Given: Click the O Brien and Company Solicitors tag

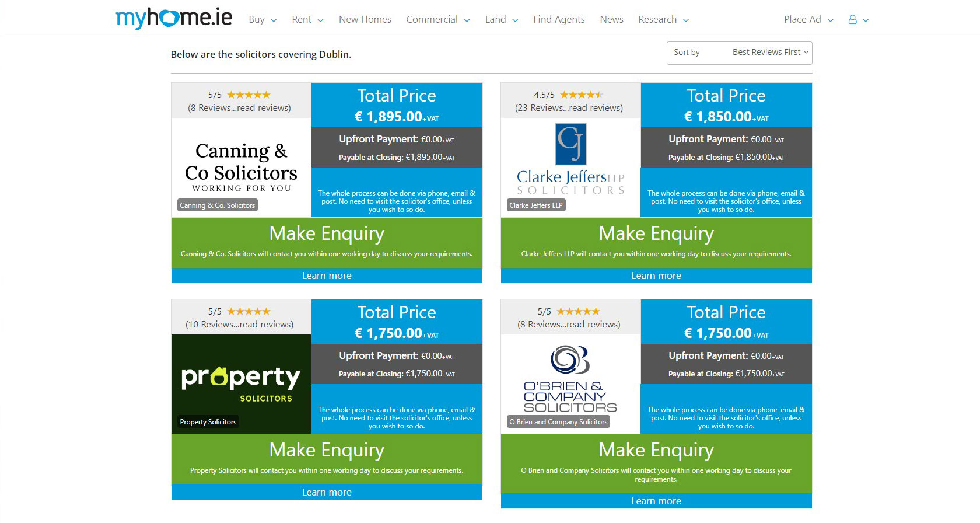Looking at the screenshot, I should [x=558, y=422].
